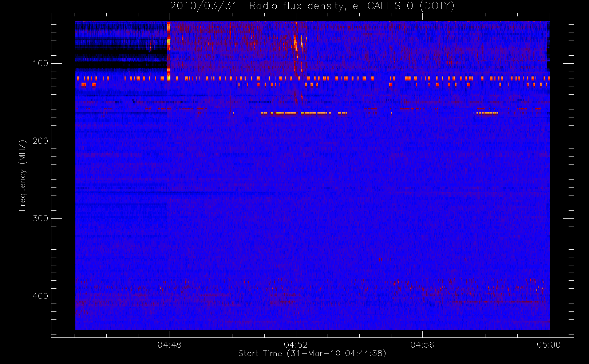The image size is (589, 364).
Task: Click the 300 MHz frequency tick label
Action: pos(40,218)
